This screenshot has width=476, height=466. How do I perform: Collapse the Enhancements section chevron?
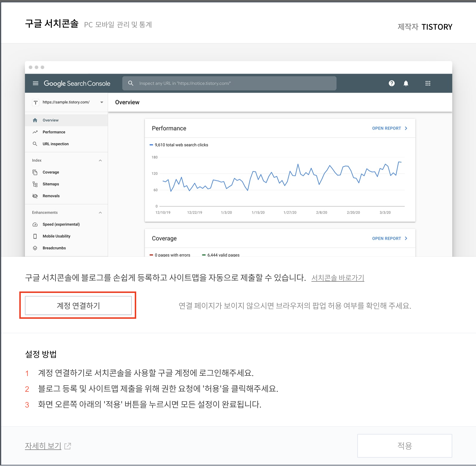[100, 213]
